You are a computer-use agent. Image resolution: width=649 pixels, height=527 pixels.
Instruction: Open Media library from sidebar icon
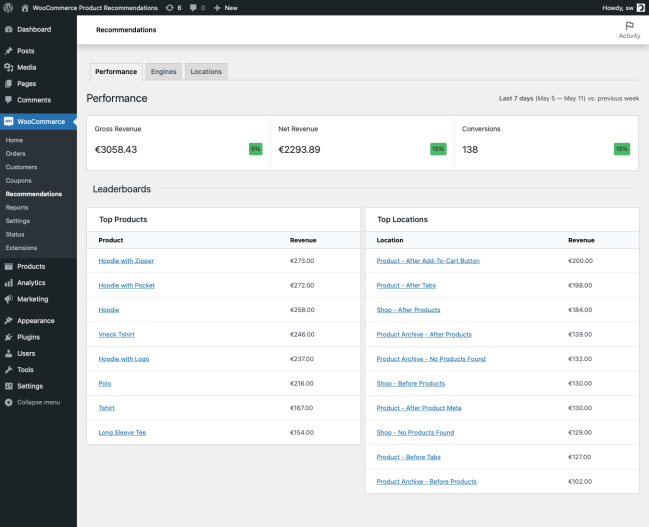click(9, 67)
